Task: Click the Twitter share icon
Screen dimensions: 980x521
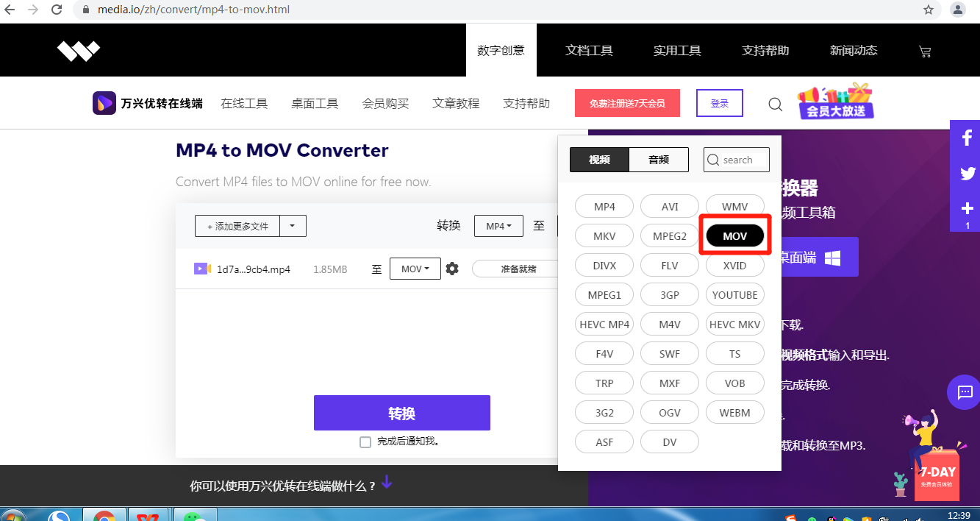Action: [966, 173]
